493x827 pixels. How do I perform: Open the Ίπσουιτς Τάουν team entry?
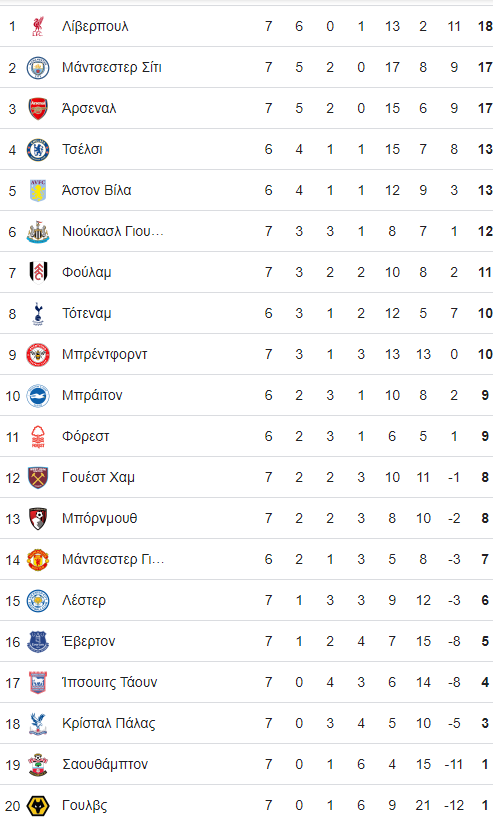[110, 682]
